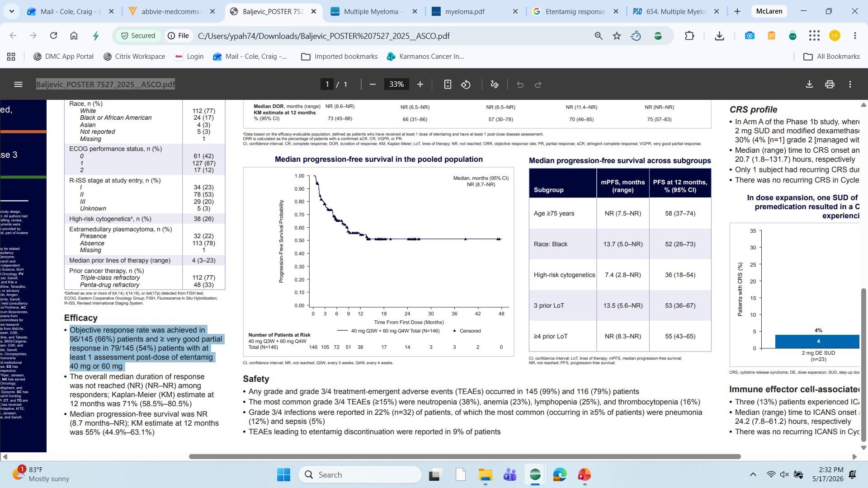Screen dimensions: 868x488
Task: Zoom out with the minus button
Action: [373, 84]
